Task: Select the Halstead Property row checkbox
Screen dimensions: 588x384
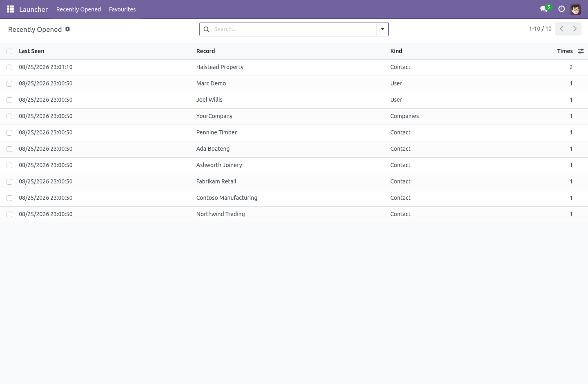Action: coord(9,67)
